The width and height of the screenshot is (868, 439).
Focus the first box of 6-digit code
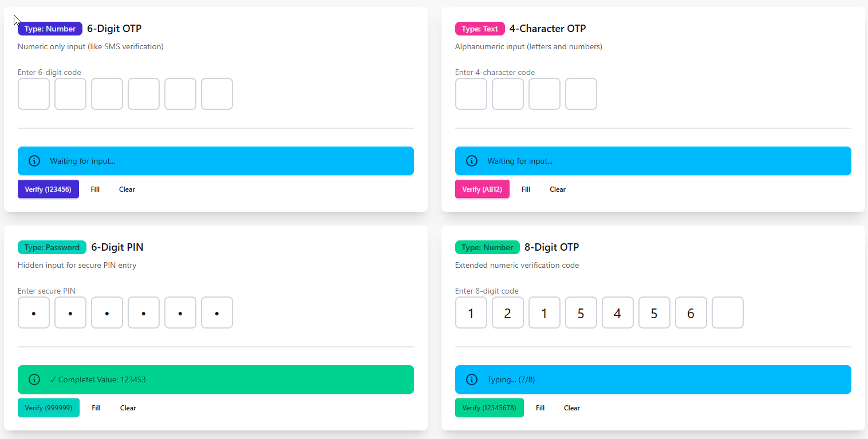pyautogui.click(x=34, y=94)
